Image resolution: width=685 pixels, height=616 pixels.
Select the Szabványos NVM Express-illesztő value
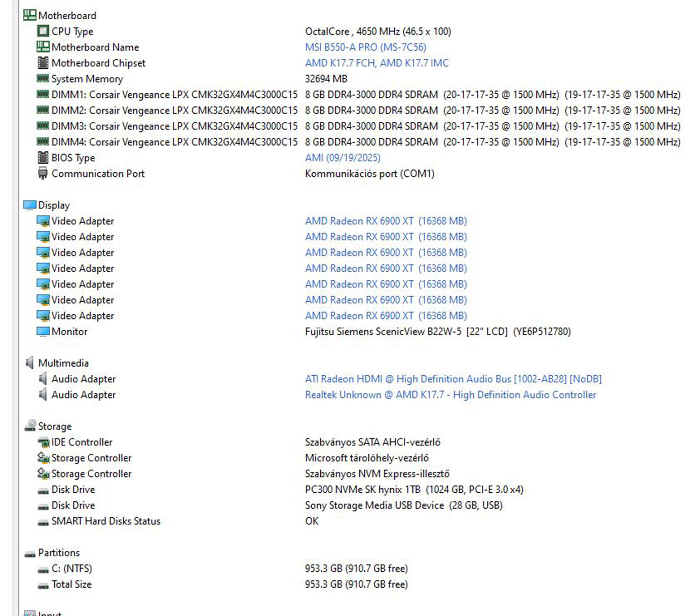(377, 473)
